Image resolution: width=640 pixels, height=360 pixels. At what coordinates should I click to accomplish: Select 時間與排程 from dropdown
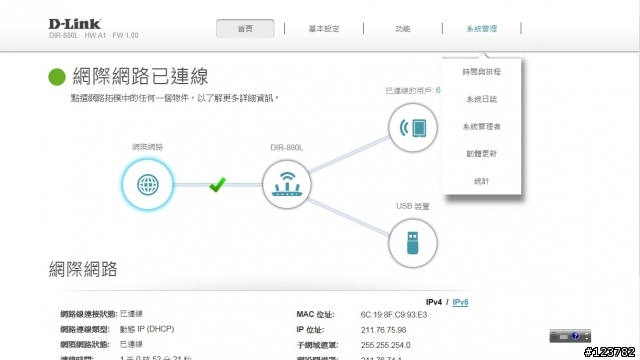pos(482,72)
